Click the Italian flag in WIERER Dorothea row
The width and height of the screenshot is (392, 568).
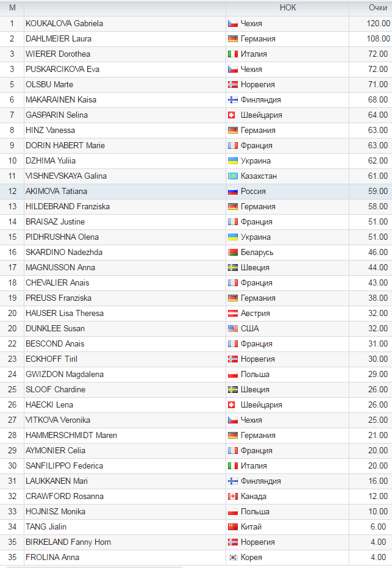pyautogui.click(x=233, y=54)
